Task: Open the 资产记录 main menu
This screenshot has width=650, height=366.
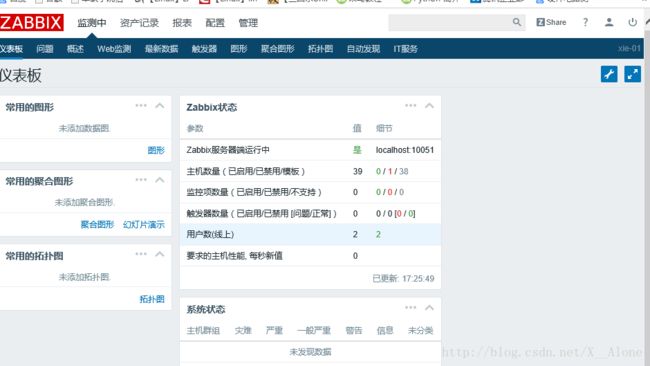Action: coord(139,23)
